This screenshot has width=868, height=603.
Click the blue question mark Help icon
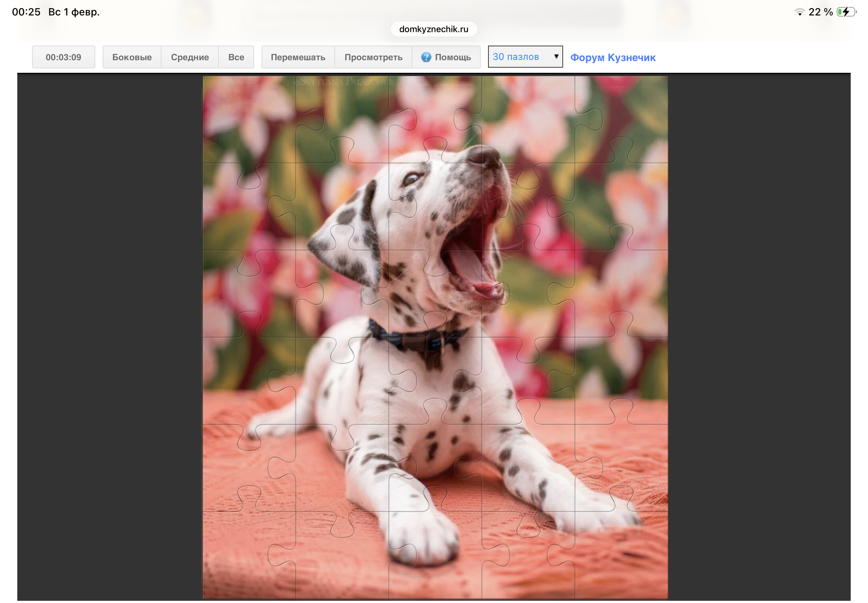point(426,57)
